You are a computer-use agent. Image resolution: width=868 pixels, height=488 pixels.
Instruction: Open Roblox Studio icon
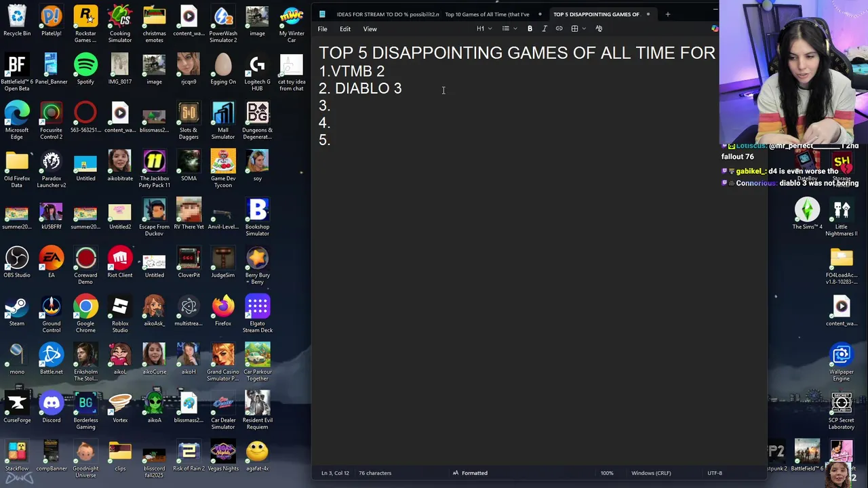(x=120, y=314)
